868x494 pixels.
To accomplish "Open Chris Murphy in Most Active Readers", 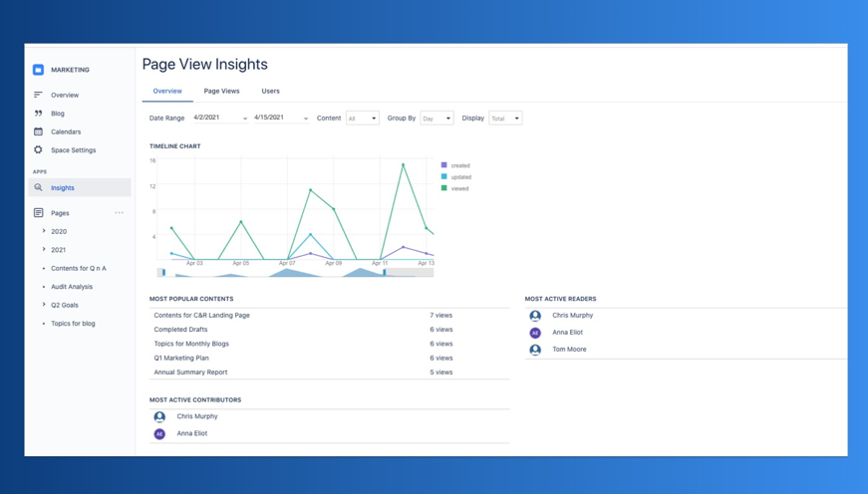I will pyautogui.click(x=572, y=315).
